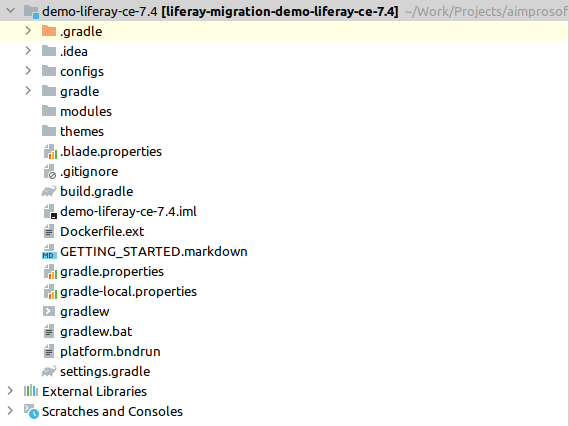Click the settings.gradle elephant icon
Image resolution: width=569 pixels, height=426 pixels.
pos(49,371)
